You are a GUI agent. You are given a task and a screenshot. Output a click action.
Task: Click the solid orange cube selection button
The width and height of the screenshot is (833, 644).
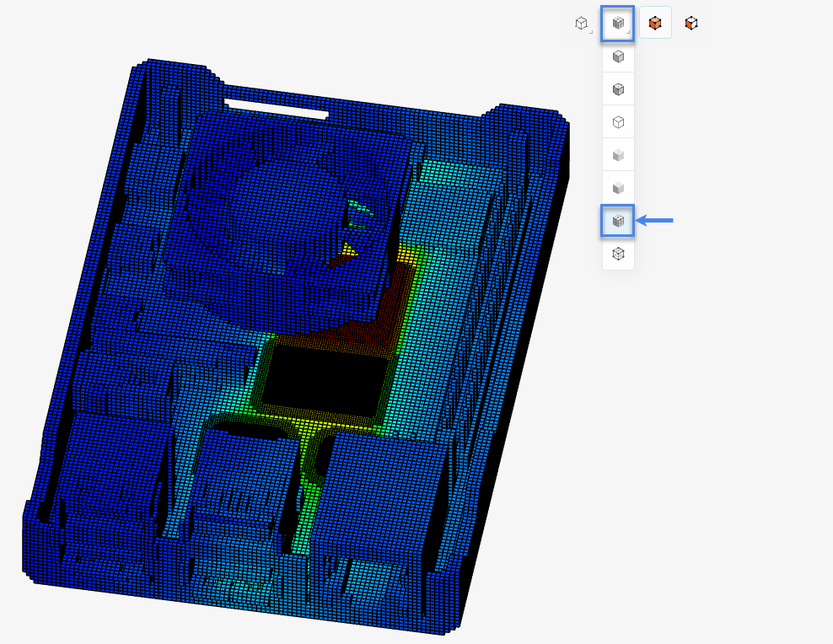(655, 24)
